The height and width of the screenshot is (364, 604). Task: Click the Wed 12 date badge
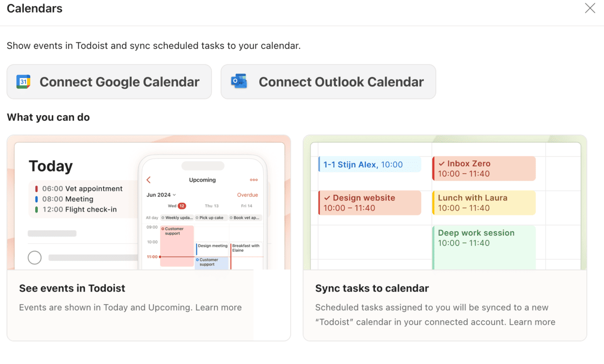point(181,206)
